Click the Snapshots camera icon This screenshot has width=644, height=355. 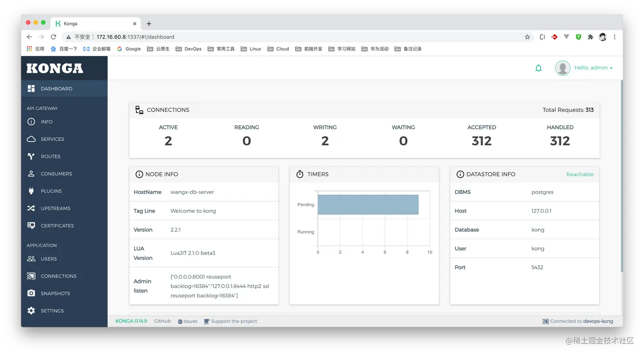pos(31,293)
